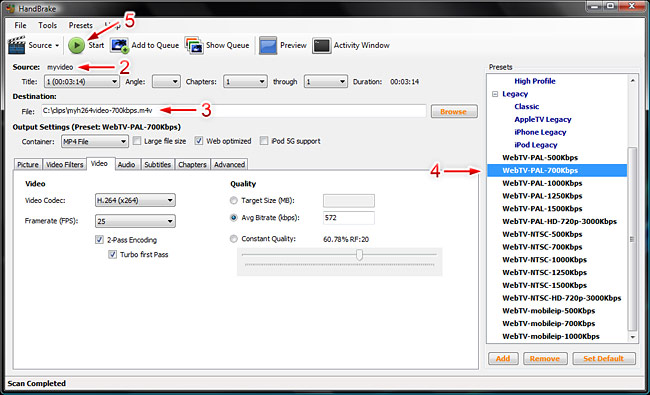Select the WebTV-mobileip-500Kbps preset

pyautogui.click(x=548, y=311)
